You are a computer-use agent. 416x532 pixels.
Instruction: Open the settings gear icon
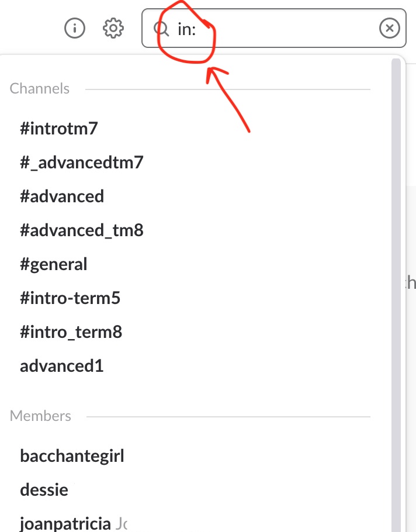[113, 28]
